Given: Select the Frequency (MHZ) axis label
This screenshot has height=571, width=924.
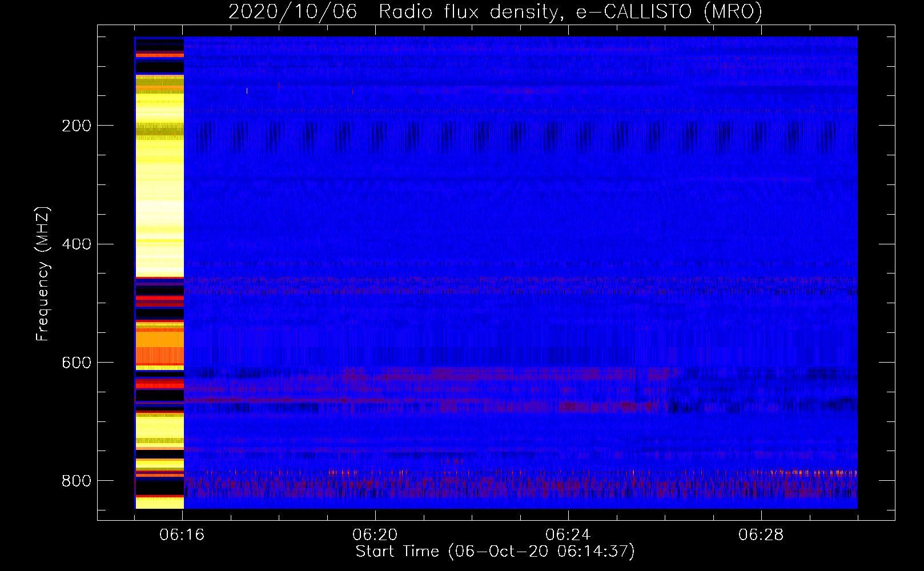Looking at the screenshot, I should 43,274.
